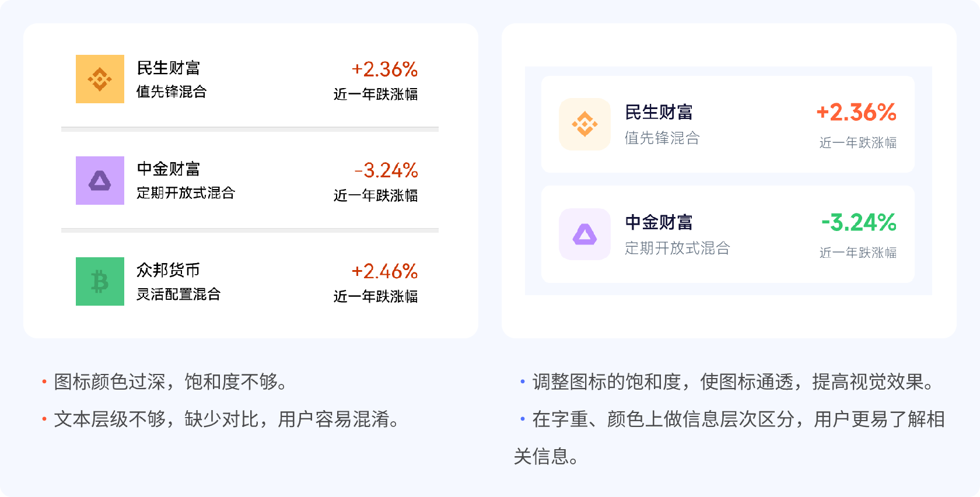Click the note starting with 在字重、颜色上
Viewport: 980px width, 497px height.
tap(737, 419)
